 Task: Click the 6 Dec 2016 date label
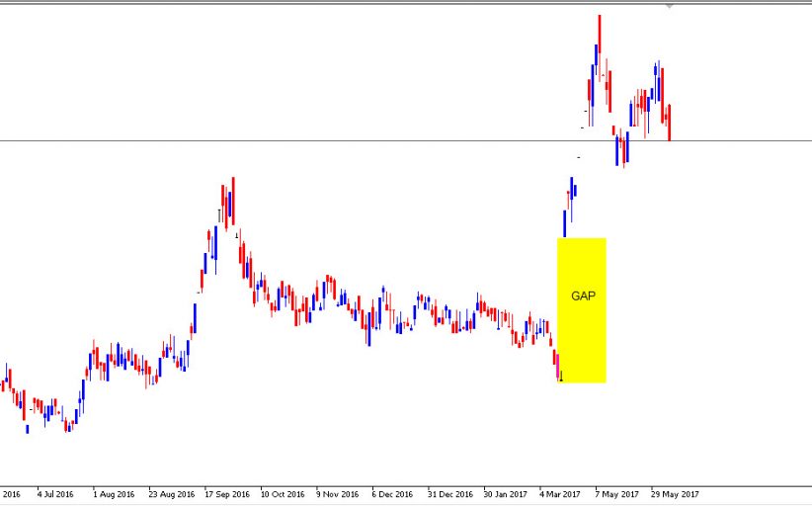tap(392, 494)
